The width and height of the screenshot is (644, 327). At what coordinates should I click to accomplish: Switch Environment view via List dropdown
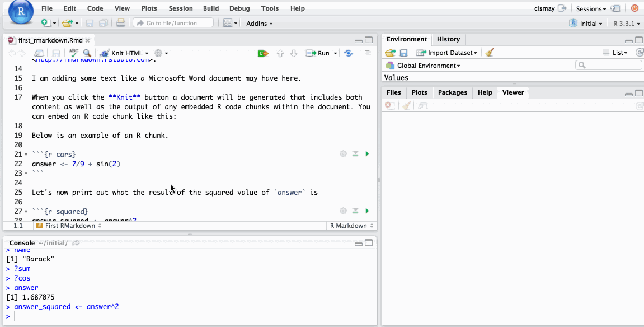click(x=615, y=53)
